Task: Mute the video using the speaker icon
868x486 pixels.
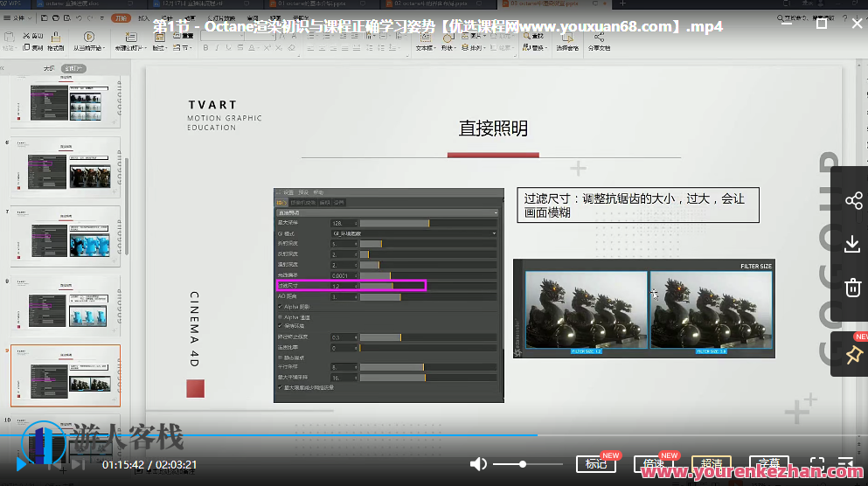Action: tap(478, 464)
